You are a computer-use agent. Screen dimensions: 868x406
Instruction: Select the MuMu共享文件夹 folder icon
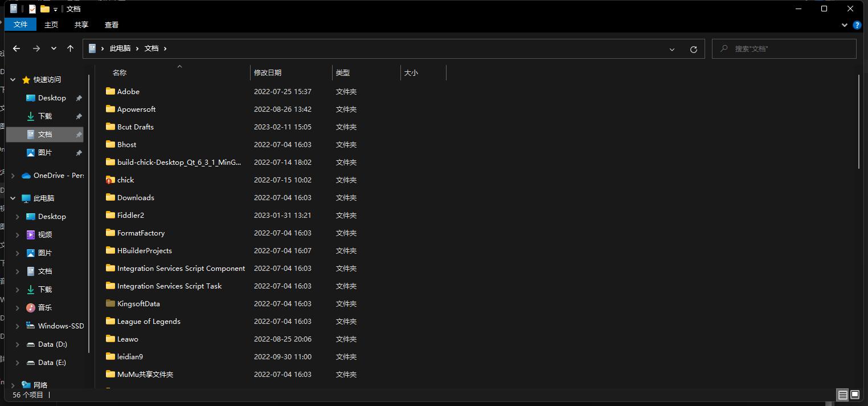point(110,374)
